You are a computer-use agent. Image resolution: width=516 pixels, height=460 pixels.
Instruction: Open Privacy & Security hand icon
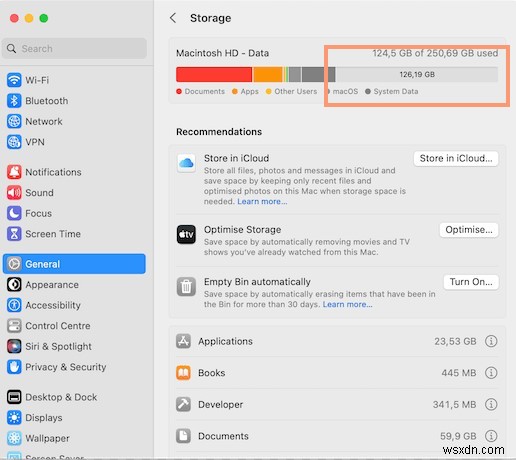click(14, 367)
